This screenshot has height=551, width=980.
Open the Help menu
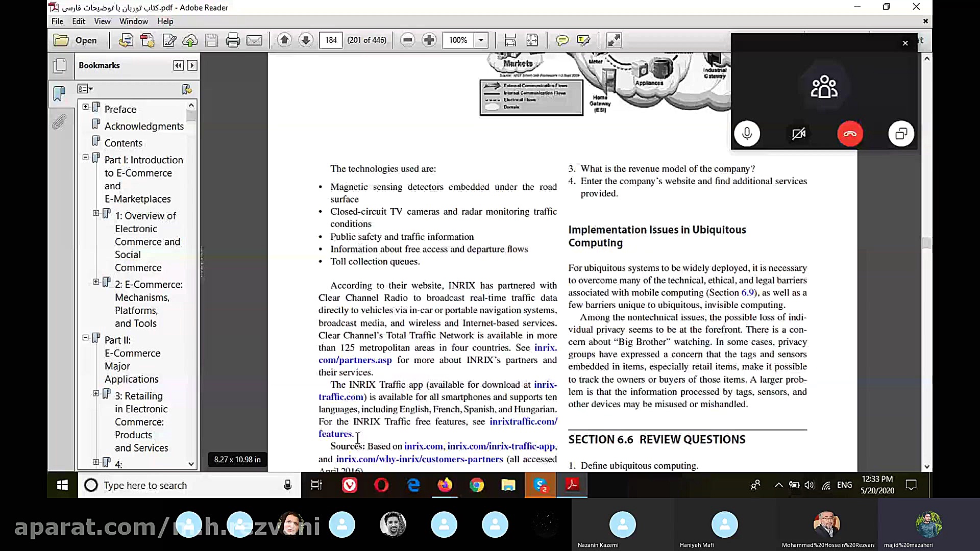click(165, 21)
